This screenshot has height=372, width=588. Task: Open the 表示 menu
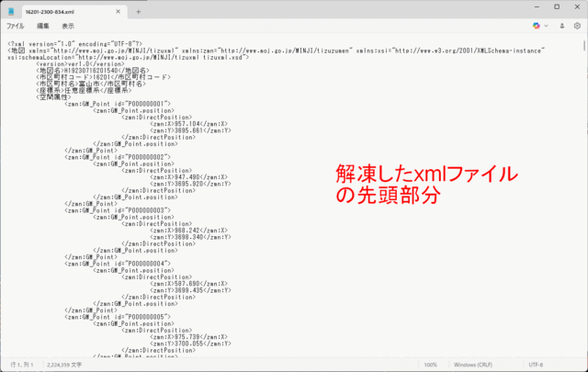(x=68, y=27)
